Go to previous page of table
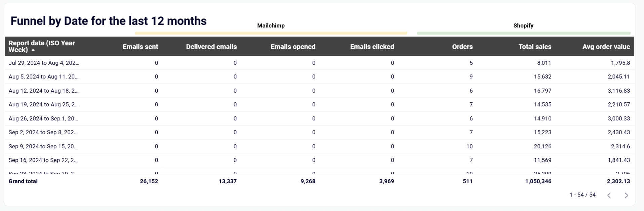The width and height of the screenshot is (644, 211). [609, 195]
